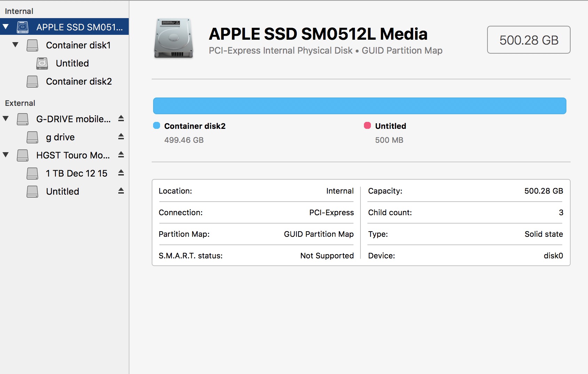Click the Untitled legend label

[x=390, y=126]
